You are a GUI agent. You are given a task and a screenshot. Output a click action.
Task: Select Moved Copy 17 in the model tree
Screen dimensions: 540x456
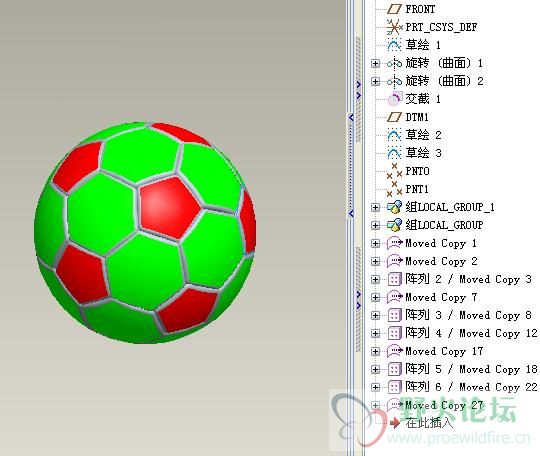coord(444,351)
